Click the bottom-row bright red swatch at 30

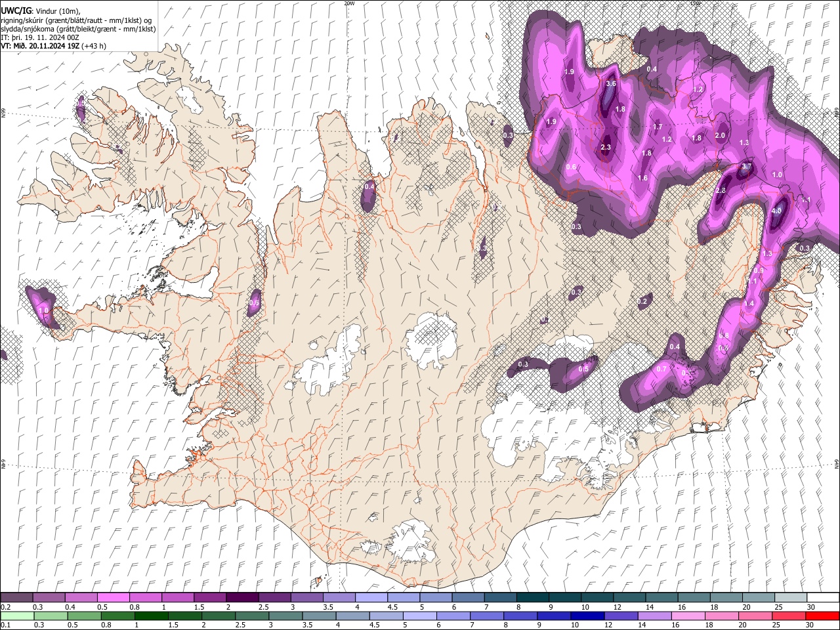[x=822, y=616]
